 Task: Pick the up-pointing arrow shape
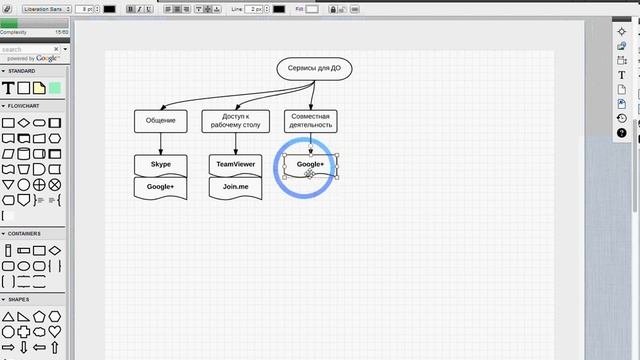55,347
